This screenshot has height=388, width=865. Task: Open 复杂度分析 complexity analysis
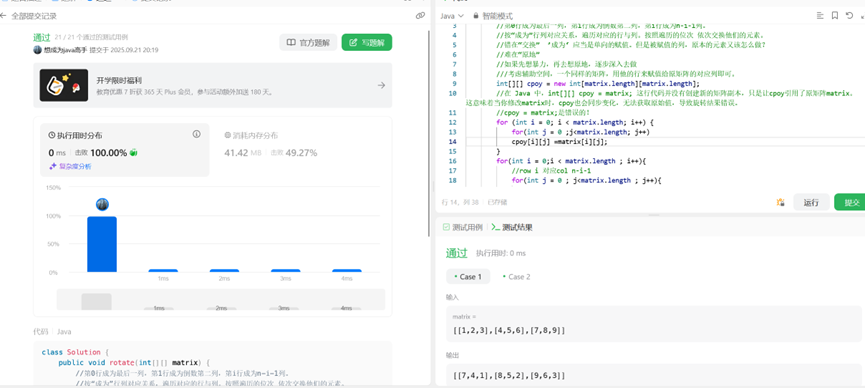(x=71, y=166)
